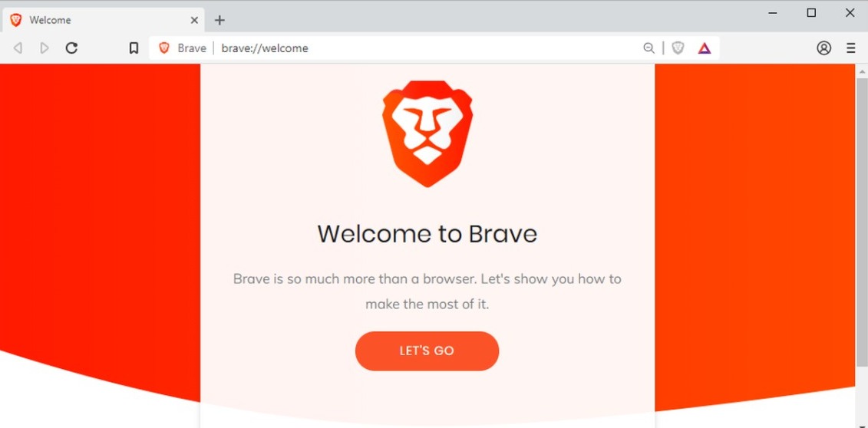Click the back navigation arrow
The height and width of the screenshot is (428, 868).
point(18,48)
